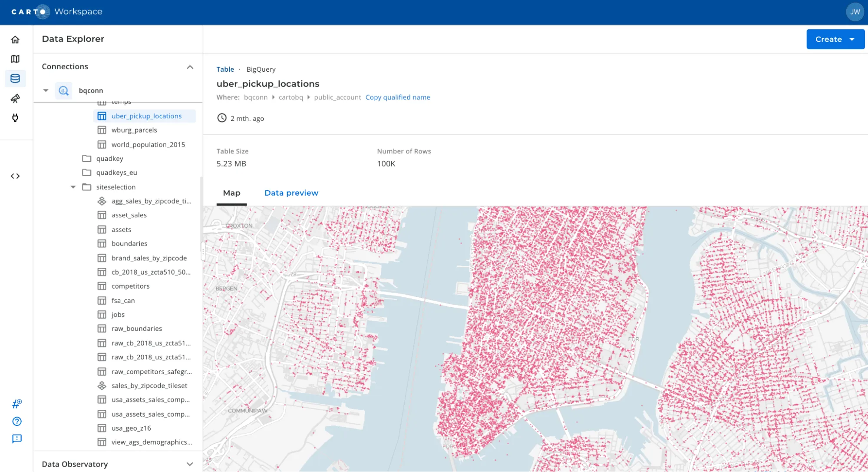Expand the Data Observatory section
Image resolution: width=868 pixels, height=472 pixels.
pos(190,464)
